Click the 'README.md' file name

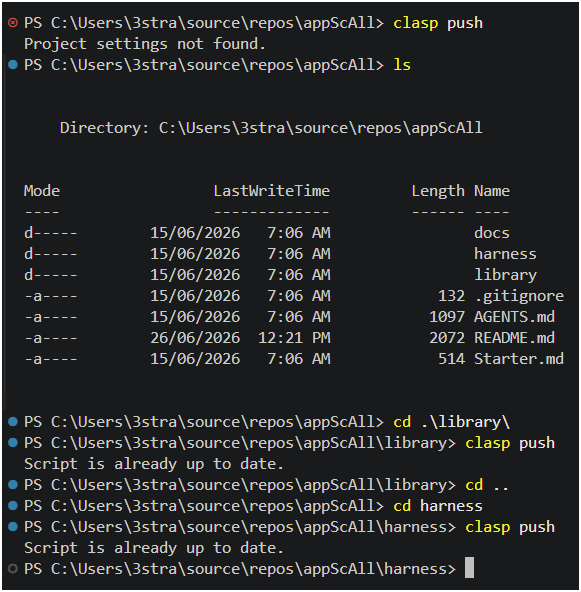(x=515, y=338)
